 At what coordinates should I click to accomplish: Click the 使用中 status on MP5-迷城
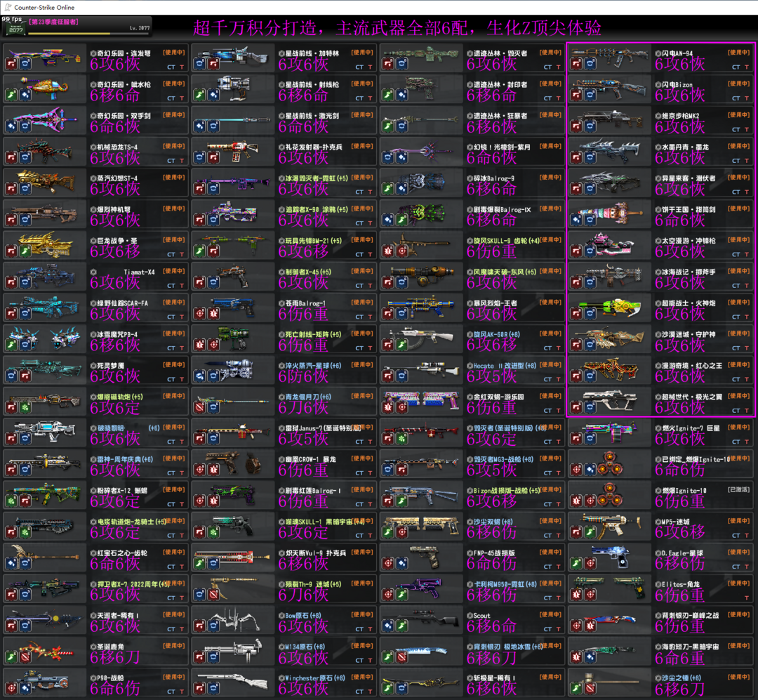coord(738,521)
